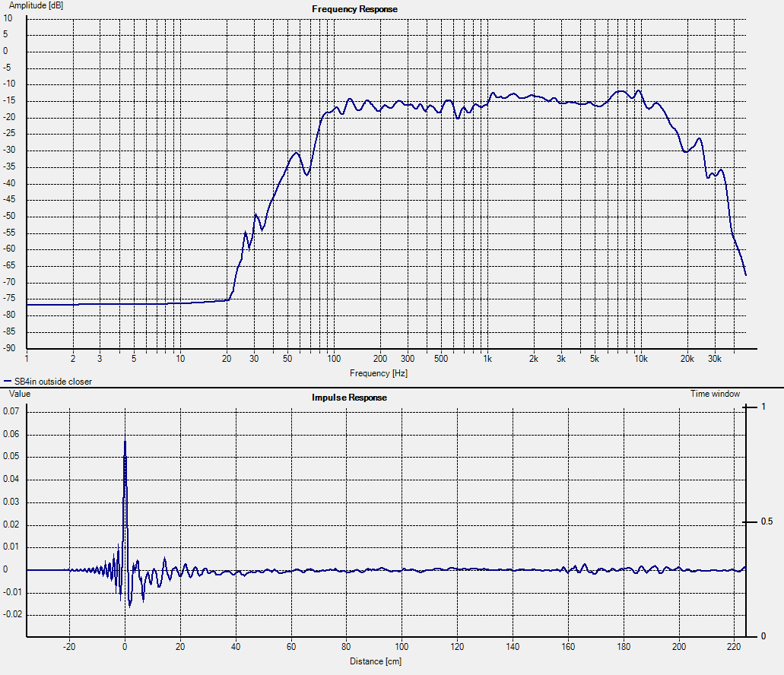This screenshot has width=784, height=675.
Task: Click the "0.03" value axis tick label
Action: (x=11, y=502)
